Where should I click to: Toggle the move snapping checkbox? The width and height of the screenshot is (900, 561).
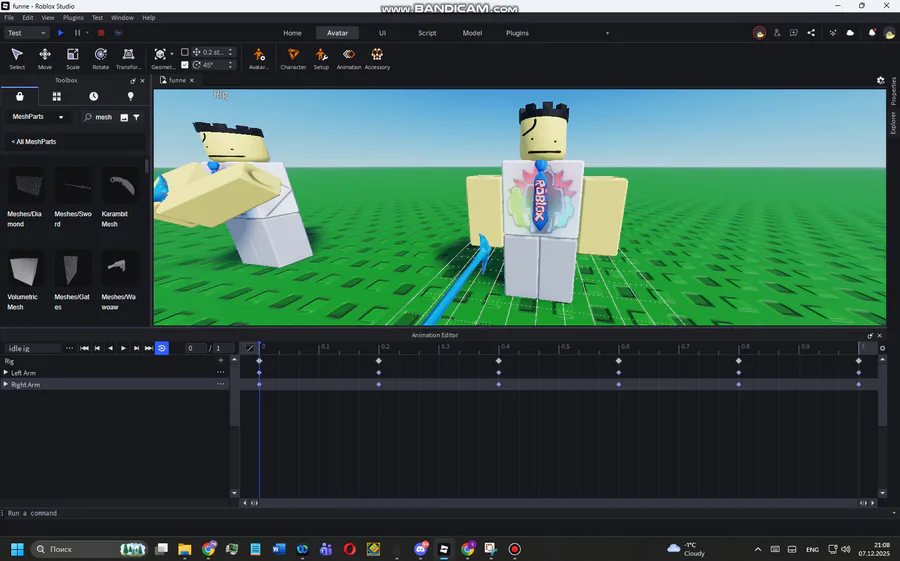tap(185, 52)
